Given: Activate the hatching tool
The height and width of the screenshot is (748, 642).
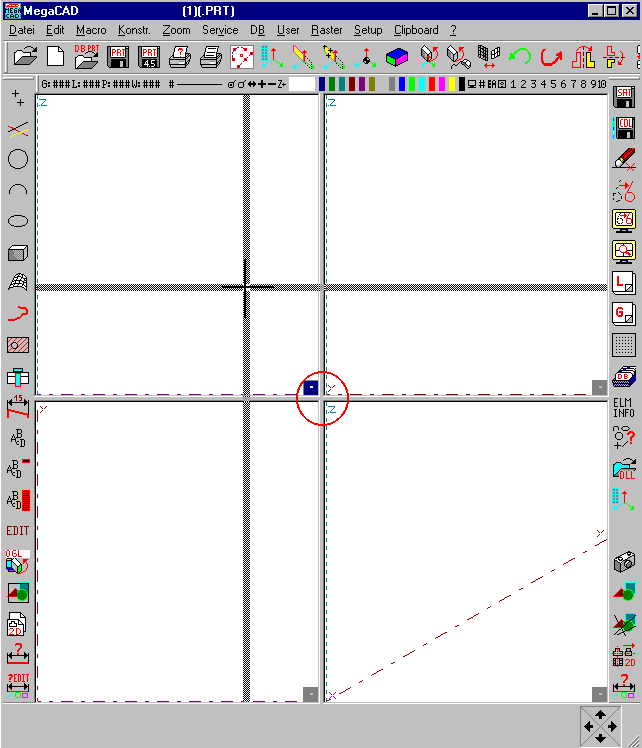Looking at the screenshot, I should click(x=18, y=345).
